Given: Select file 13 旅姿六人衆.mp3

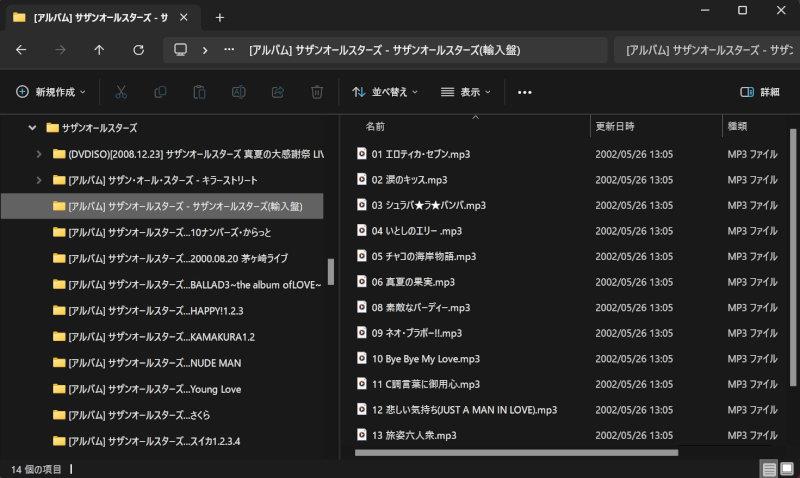Looking at the screenshot, I should [414, 435].
